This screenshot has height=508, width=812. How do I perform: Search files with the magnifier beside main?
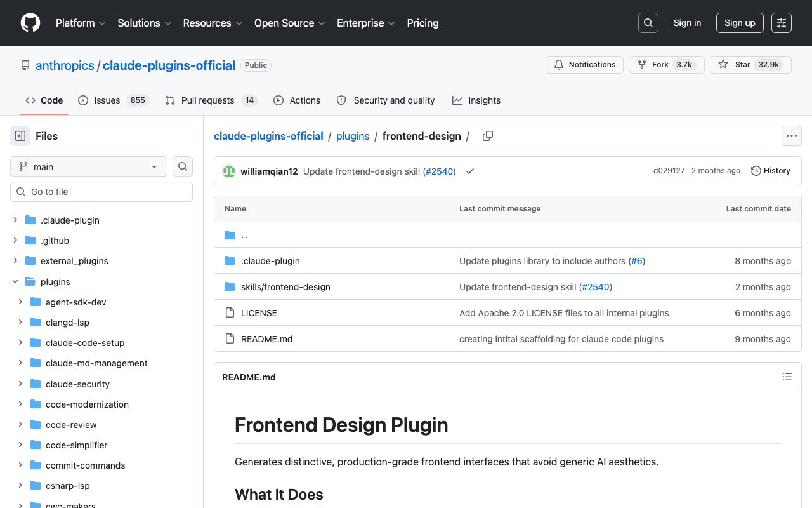pos(183,166)
